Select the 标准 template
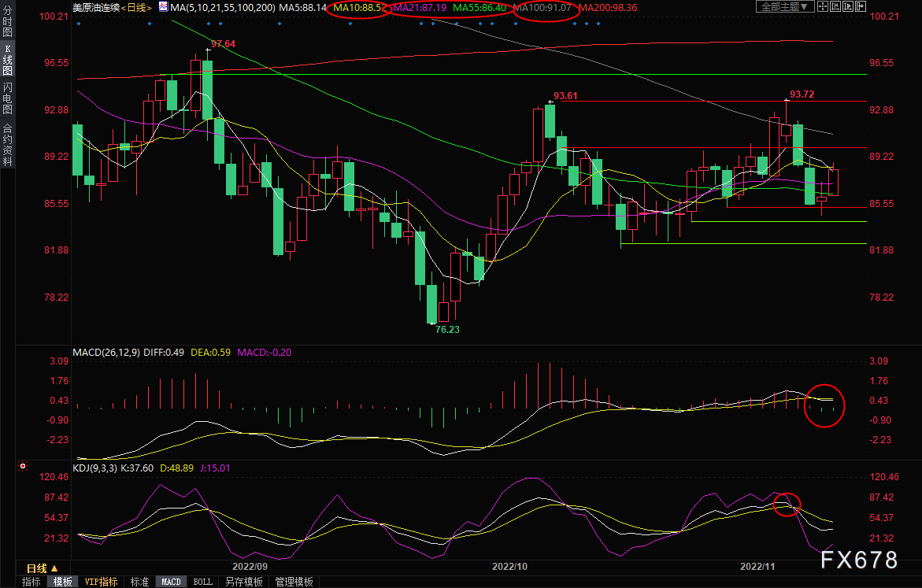Viewport: 922px width, 588px height. point(139,582)
